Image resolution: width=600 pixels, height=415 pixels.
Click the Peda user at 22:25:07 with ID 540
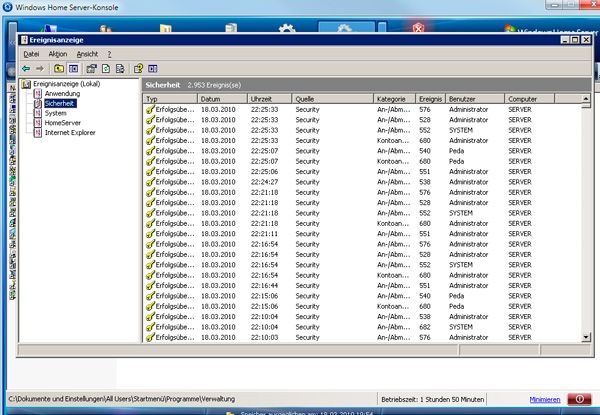[x=457, y=151]
